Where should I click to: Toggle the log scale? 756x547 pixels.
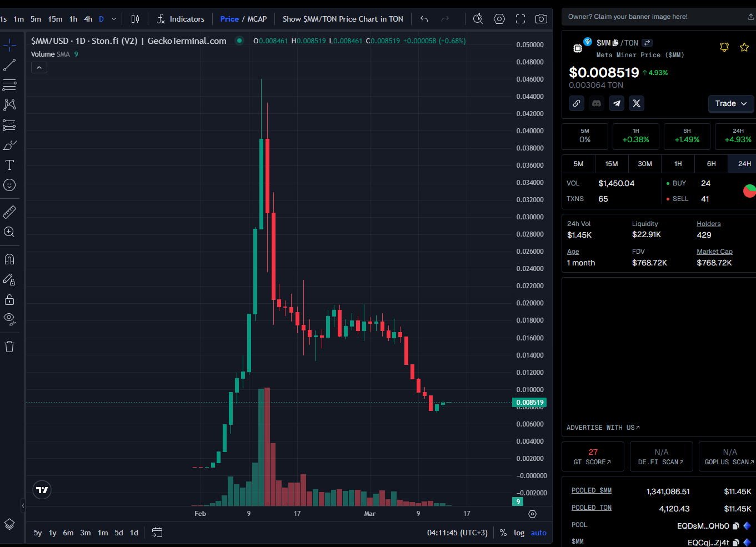(x=519, y=533)
